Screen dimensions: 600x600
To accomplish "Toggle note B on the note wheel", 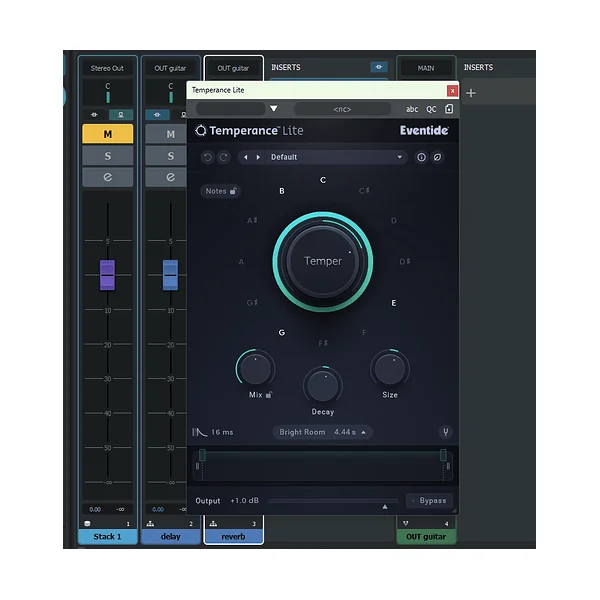I will [x=282, y=191].
